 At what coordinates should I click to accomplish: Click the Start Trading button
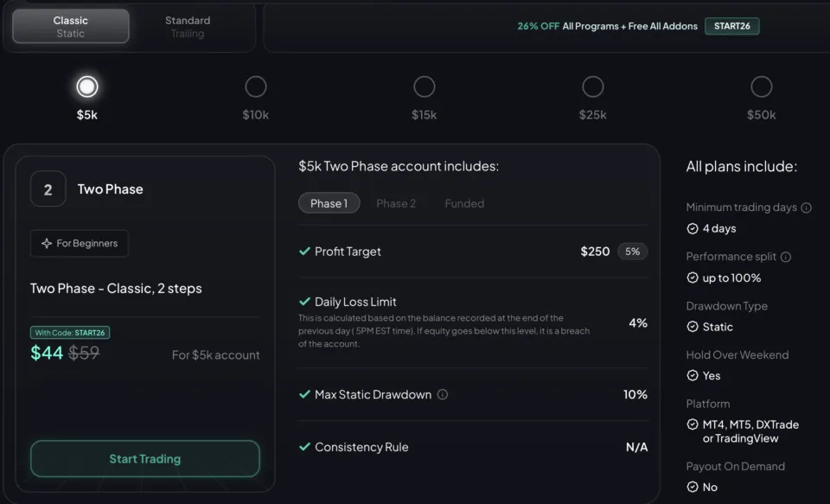[x=144, y=459]
